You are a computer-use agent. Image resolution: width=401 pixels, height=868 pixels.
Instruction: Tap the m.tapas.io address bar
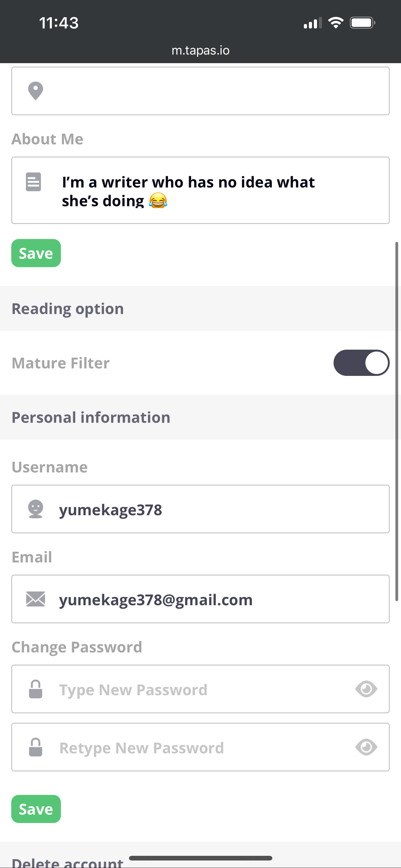(x=200, y=51)
